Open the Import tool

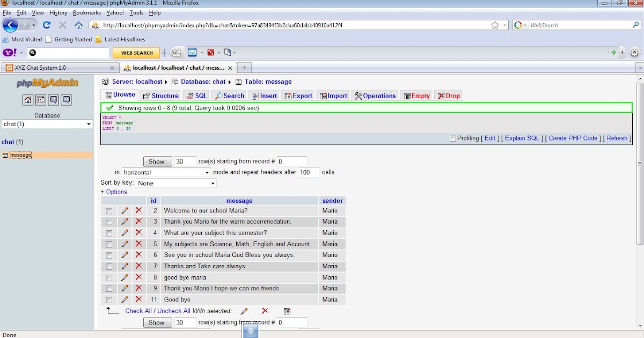pyautogui.click(x=333, y=95)
